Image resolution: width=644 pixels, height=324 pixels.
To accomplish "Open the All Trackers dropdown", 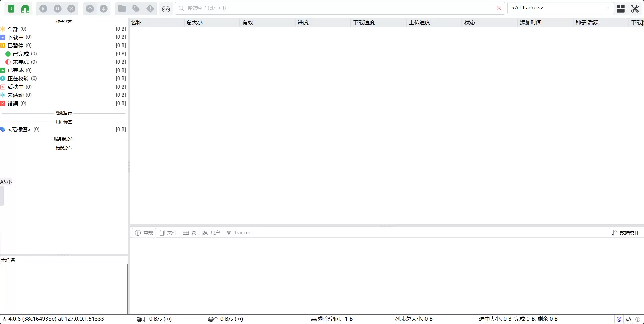I will [x=560, y=8].
